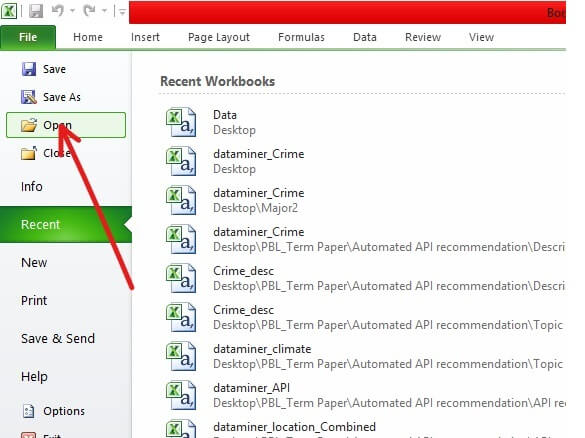Switch to the Data ribbon tab
This screenshot has height=438, width=585.
[365, 37]
